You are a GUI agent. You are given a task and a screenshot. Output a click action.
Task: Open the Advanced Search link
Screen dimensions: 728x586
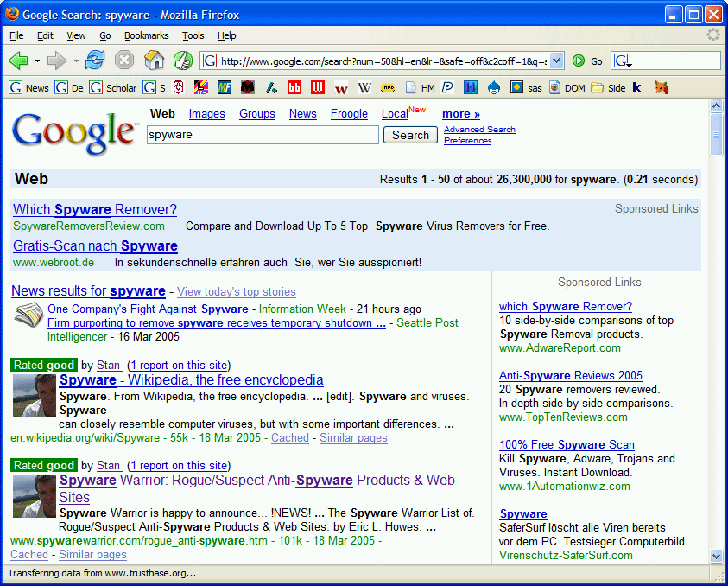point(479,129)
